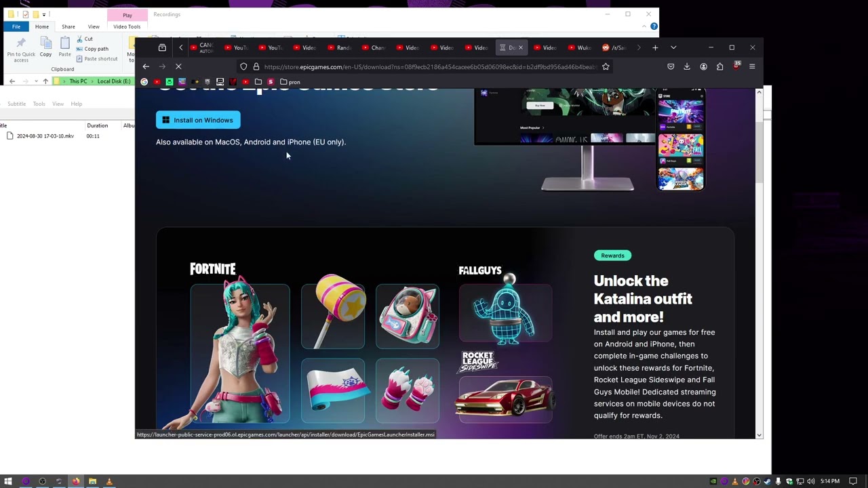This screenshot has height=488, width=868.
Task: Open the browser account icon
Action: coord(703,66)
